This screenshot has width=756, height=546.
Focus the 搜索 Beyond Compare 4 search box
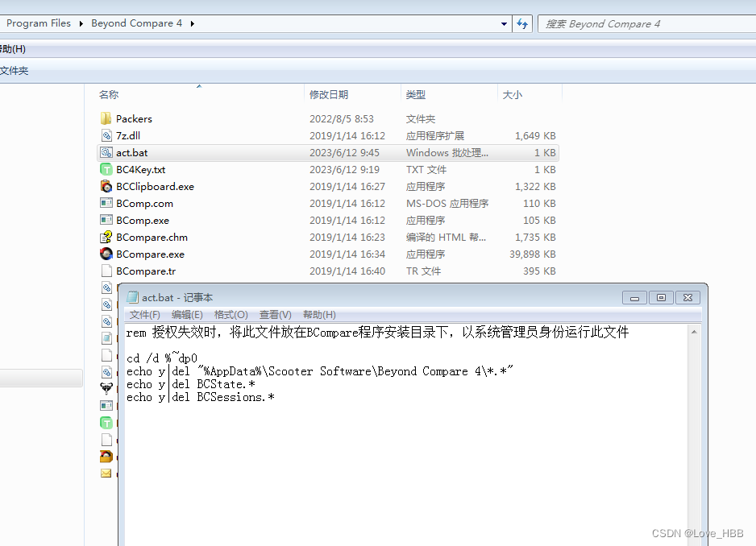point(646,23)
